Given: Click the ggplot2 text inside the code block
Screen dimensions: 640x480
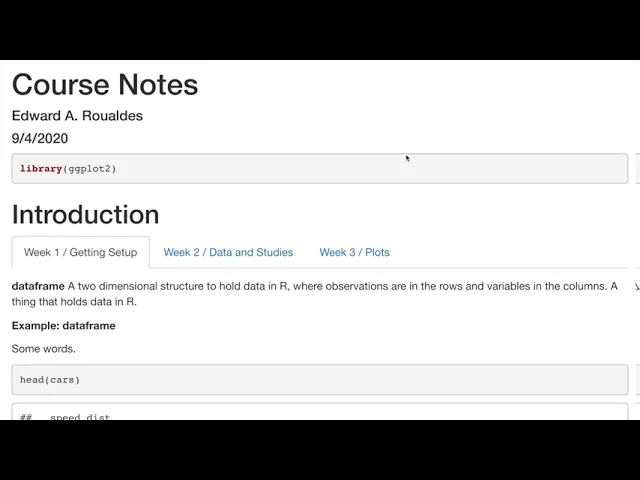Looking at the screenshot, I should click(89, 169).
